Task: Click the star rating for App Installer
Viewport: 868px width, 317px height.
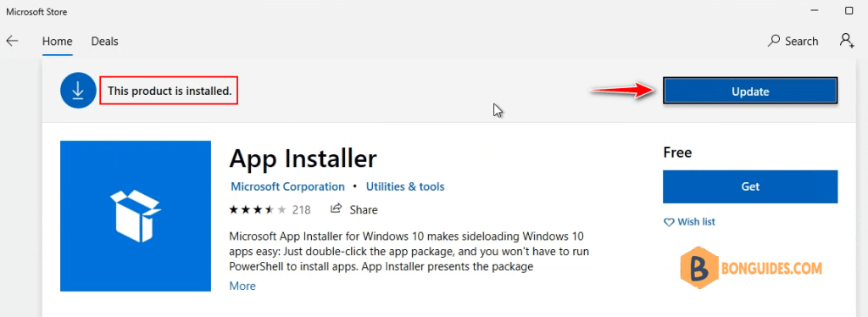Action: pyautogui.click(x=258, y=209)
